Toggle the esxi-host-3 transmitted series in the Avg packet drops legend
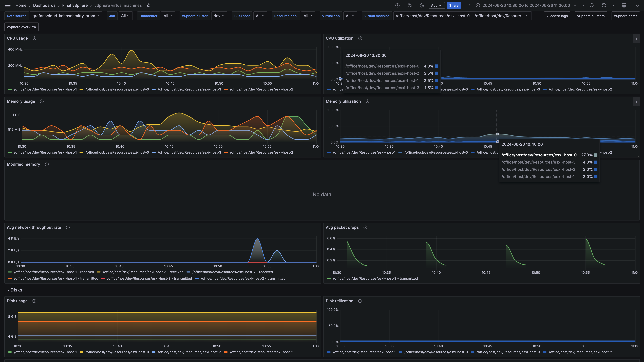The height and width of the screenshot is (362, 644). 375,279
